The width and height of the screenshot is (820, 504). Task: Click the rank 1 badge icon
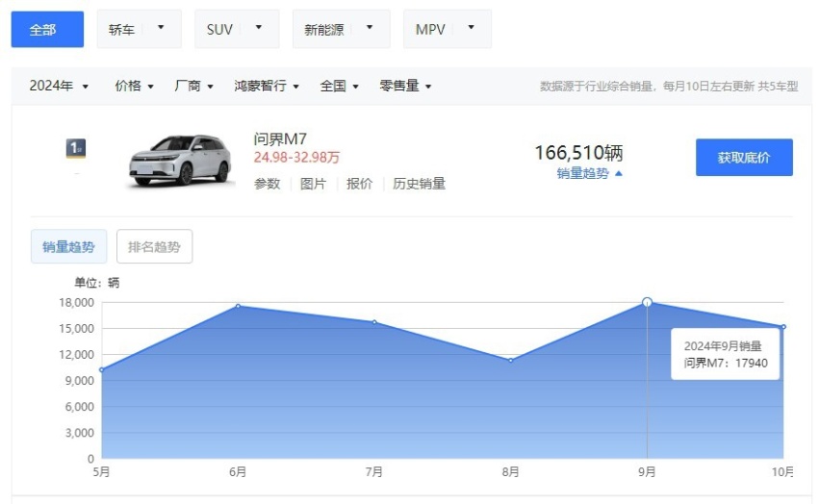(76, 148)
